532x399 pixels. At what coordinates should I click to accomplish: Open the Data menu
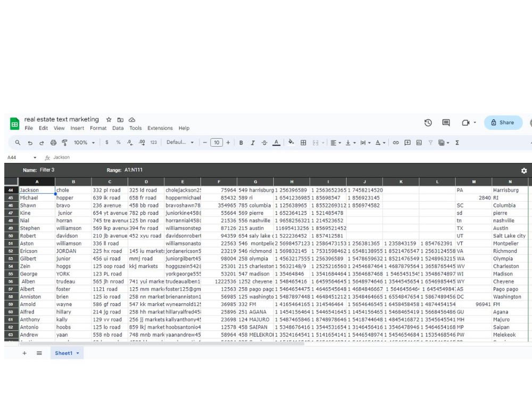[118, 128]
